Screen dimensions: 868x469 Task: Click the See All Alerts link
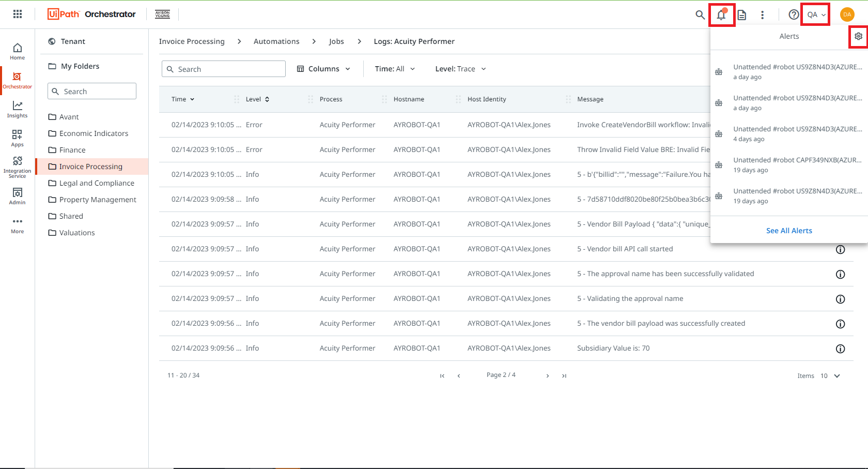point(789,231)
